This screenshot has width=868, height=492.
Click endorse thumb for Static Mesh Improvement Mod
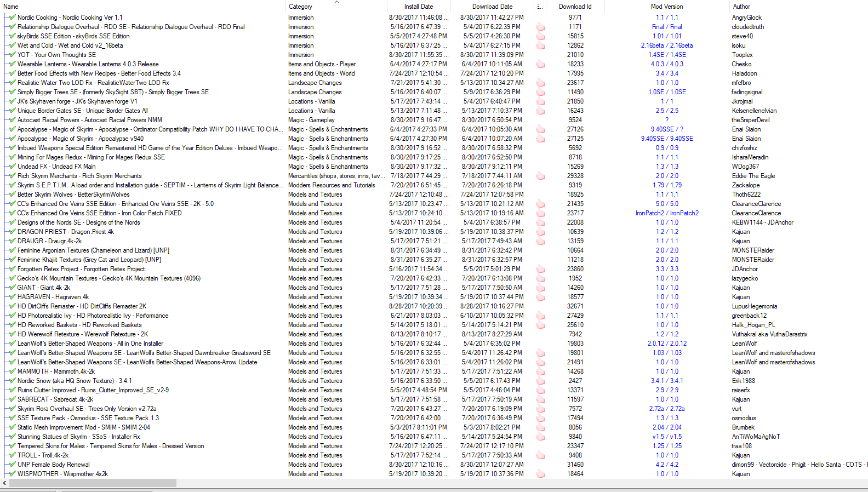(x=540, y=427)
